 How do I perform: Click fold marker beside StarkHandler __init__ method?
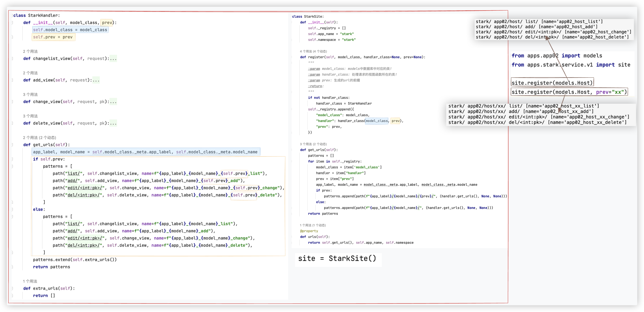pyautogui.click(x=12, y=23)
